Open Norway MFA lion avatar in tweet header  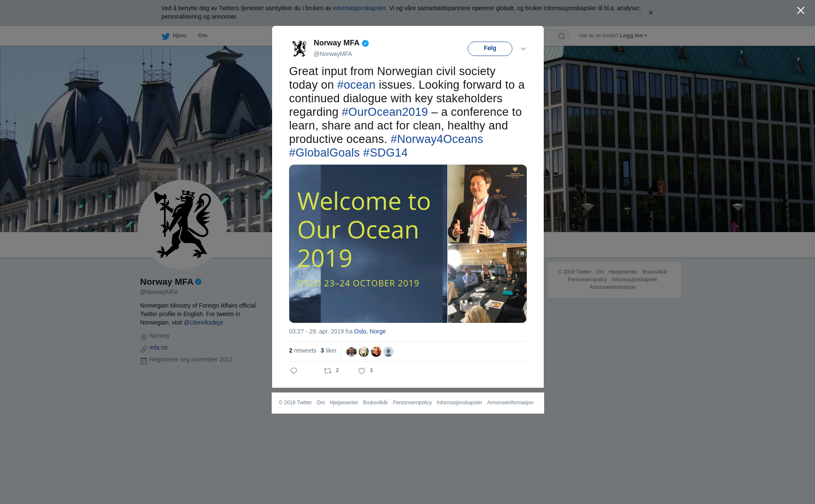tap(299, 48)
